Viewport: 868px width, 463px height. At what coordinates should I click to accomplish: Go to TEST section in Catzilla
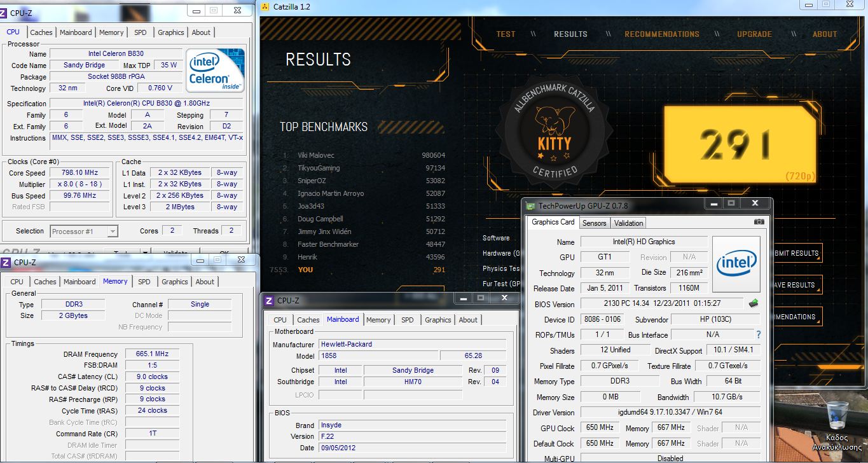[x=506, y=34]
